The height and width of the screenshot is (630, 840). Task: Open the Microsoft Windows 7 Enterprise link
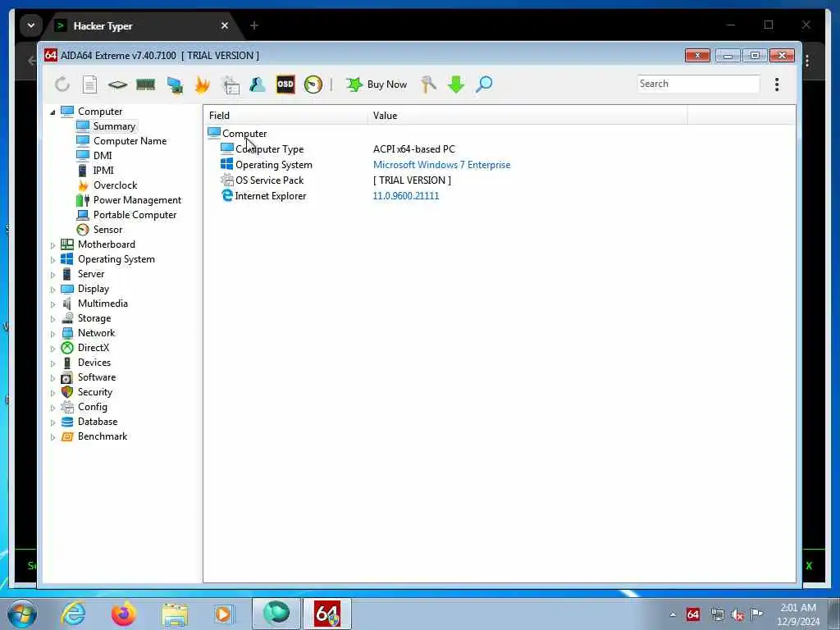pyautogui.click(x=442, y=165)
